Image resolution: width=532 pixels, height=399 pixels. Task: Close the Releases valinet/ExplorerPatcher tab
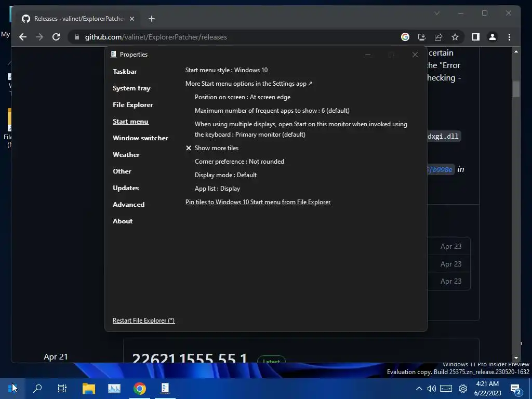point(132,19)
